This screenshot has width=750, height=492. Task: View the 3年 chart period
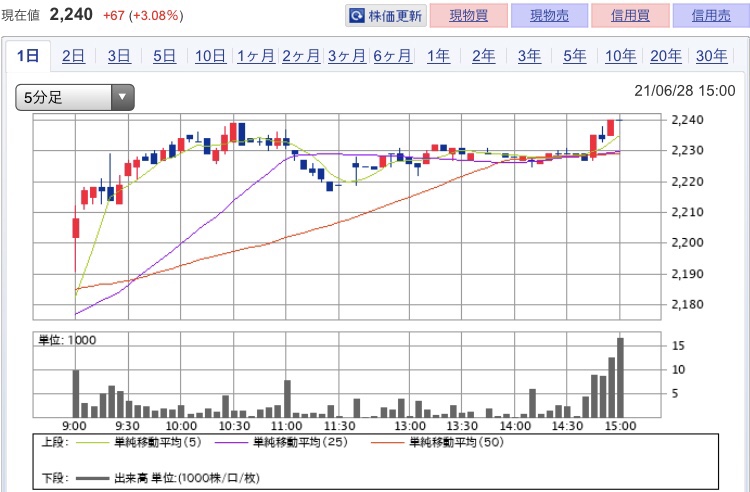pos(529,56)
